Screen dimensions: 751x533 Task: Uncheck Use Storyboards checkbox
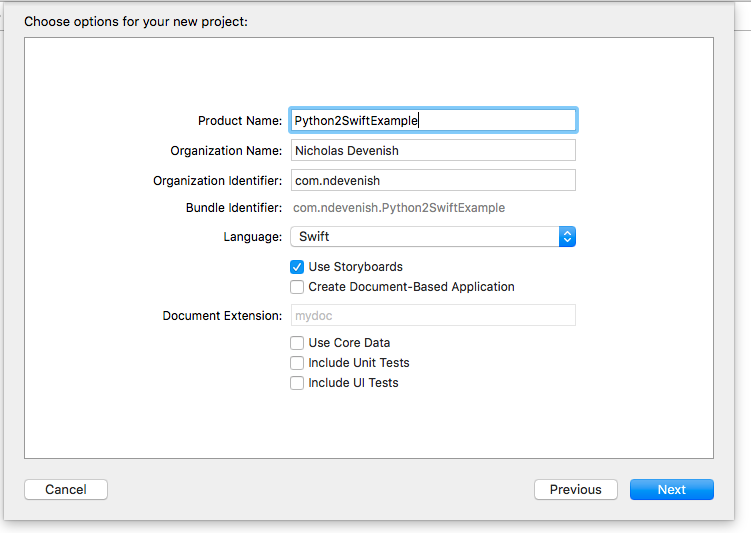(x=297, y=267)
